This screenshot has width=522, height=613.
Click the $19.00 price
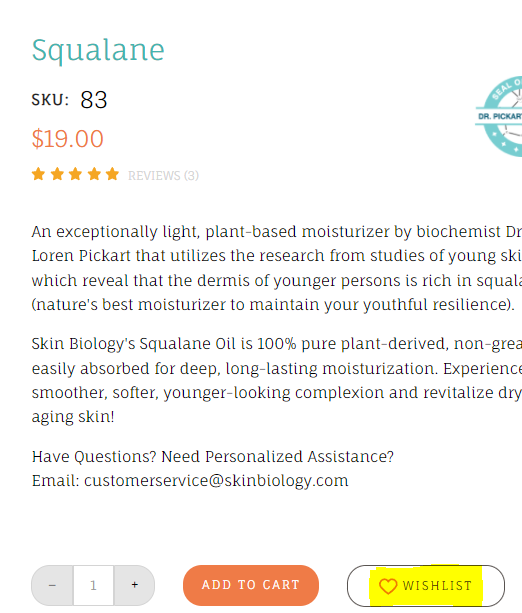68,139
